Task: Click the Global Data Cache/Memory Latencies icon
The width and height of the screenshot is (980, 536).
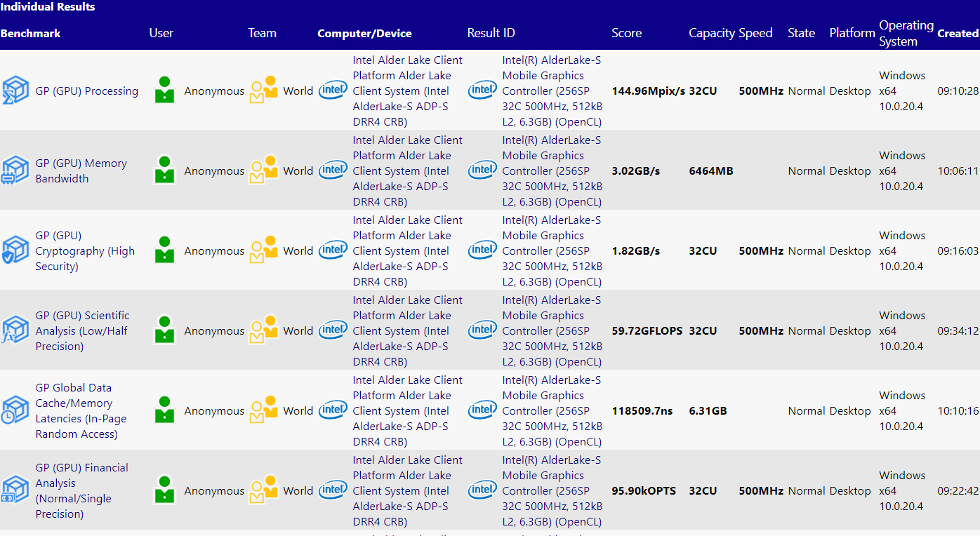Action: coord(15,410)
